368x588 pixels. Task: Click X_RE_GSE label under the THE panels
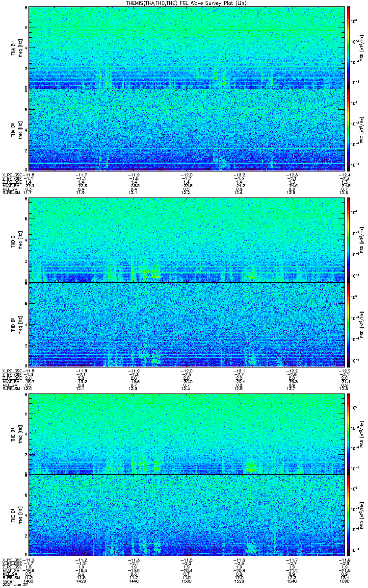tap(13, 561)
